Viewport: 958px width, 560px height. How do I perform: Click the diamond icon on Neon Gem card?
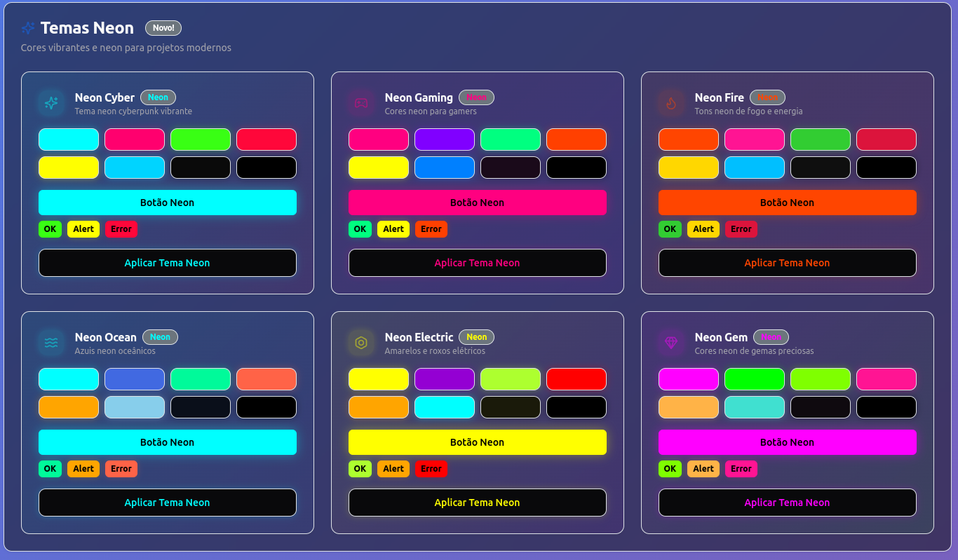point(670,343)
